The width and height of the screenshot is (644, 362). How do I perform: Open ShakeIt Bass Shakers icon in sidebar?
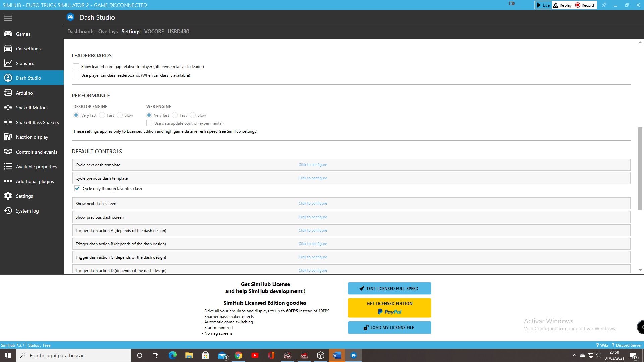8,122
